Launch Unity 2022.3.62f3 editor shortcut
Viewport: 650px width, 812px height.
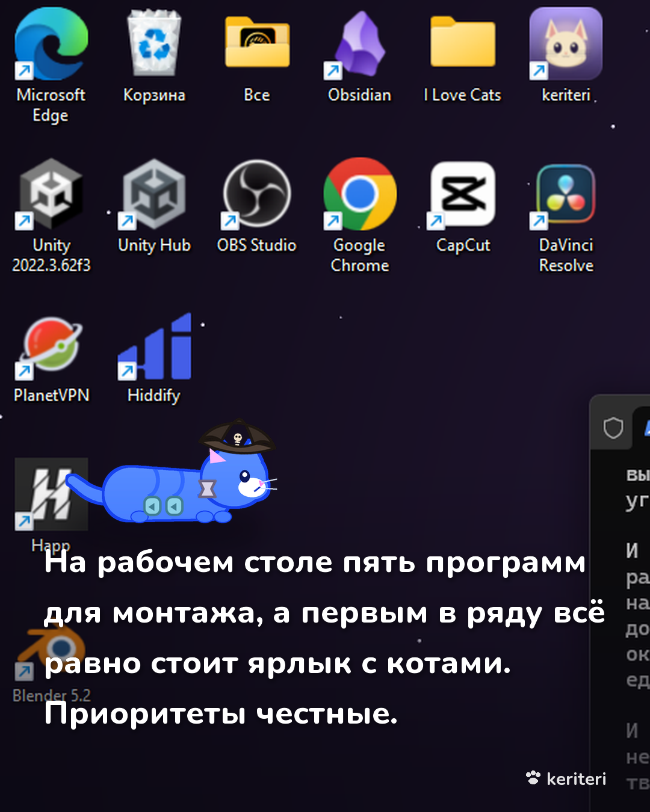tap(51, 194)
